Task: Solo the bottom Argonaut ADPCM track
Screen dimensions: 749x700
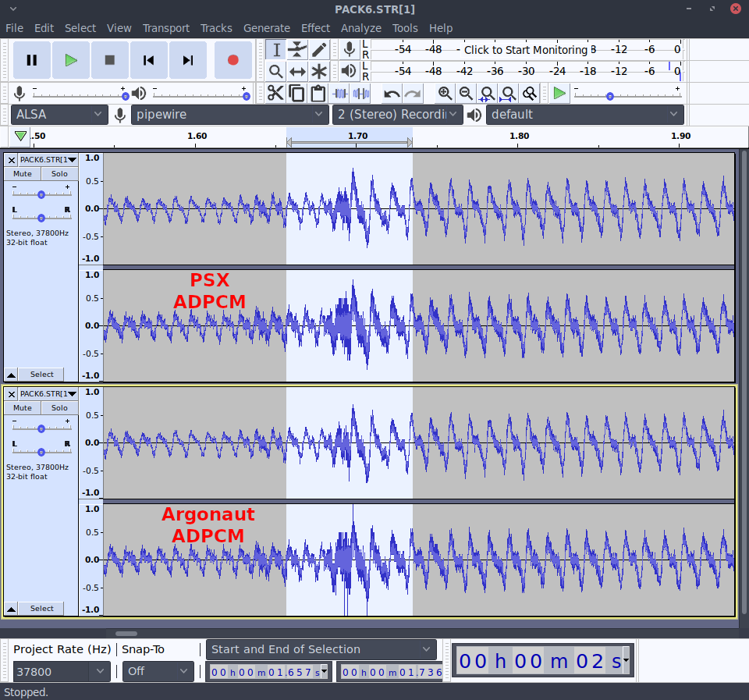Action: [59, 407]
